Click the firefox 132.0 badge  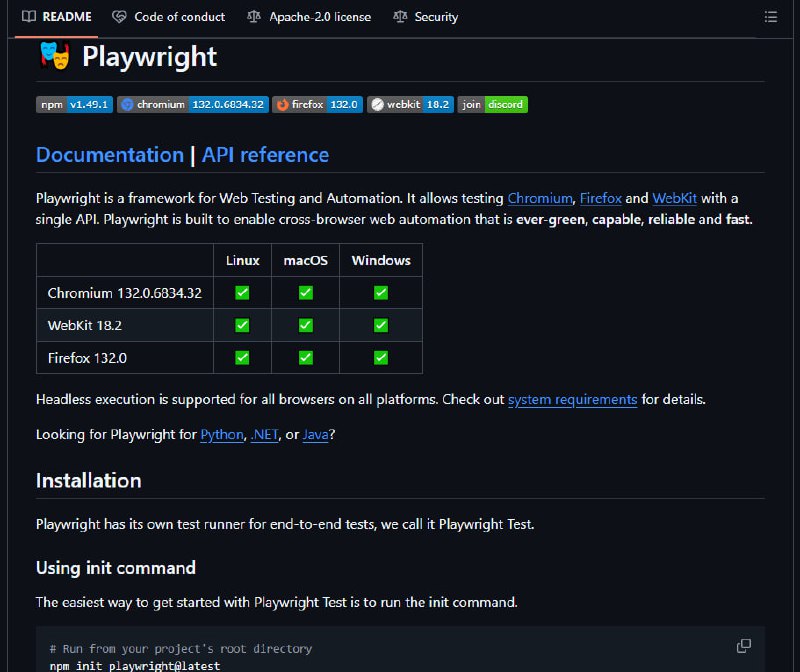pyautogui.click(x=317, y=105)
